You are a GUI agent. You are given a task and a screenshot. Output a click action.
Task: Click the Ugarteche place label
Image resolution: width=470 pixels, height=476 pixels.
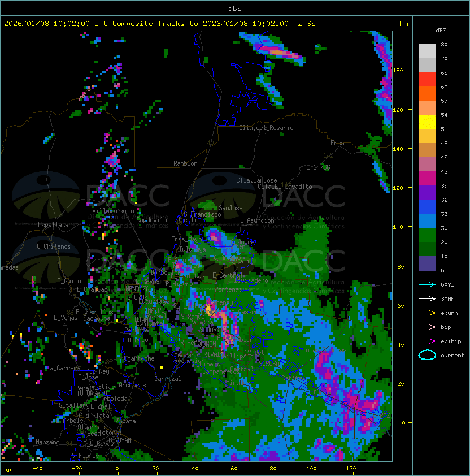pyautogui.click(x=140, y=358)
